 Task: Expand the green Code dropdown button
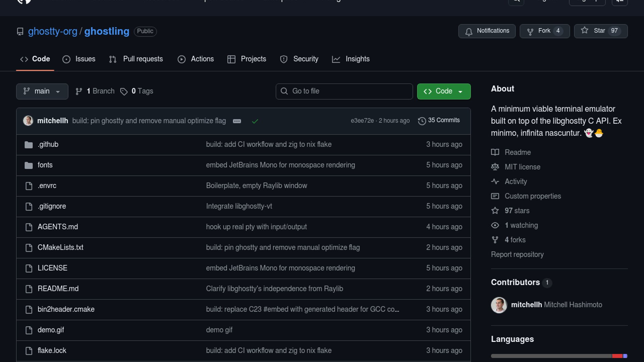[x=443, y=91]
